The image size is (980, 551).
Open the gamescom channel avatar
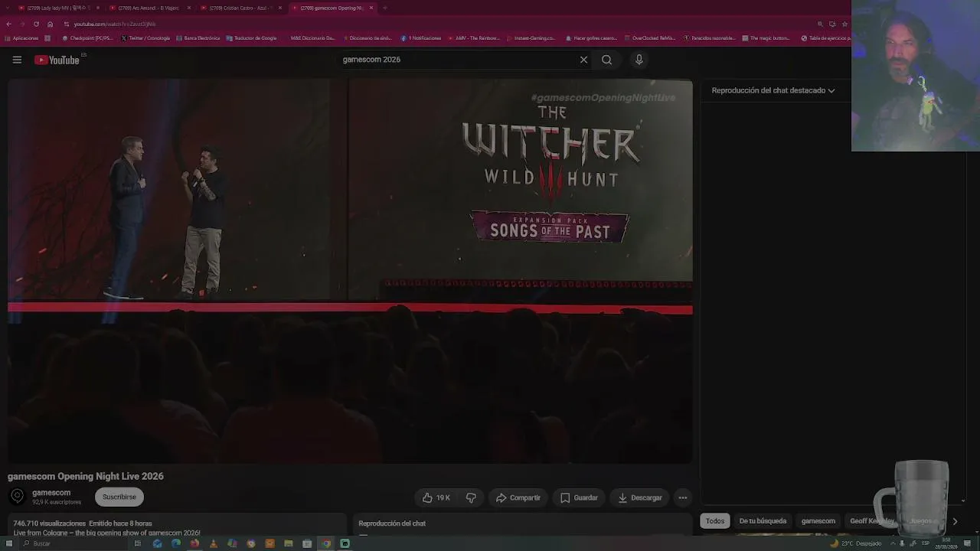[x=18, y=497]
